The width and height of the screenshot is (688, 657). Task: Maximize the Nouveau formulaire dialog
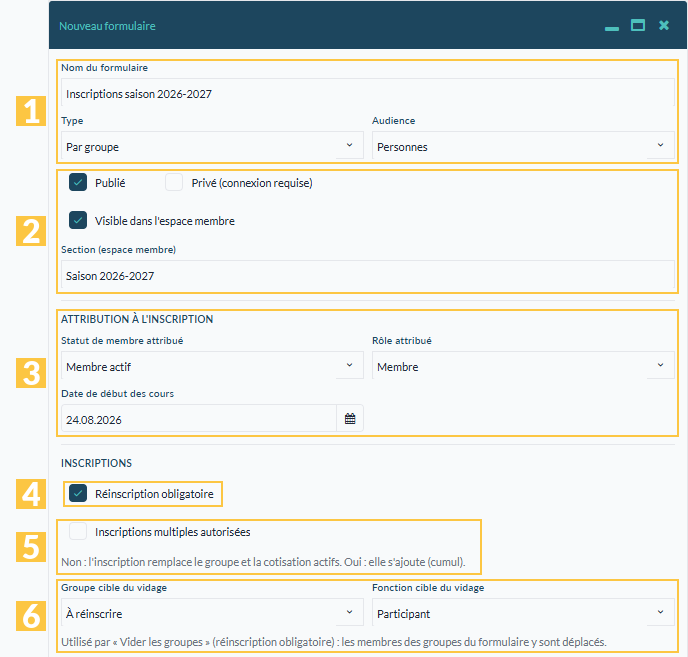(638, 25)
